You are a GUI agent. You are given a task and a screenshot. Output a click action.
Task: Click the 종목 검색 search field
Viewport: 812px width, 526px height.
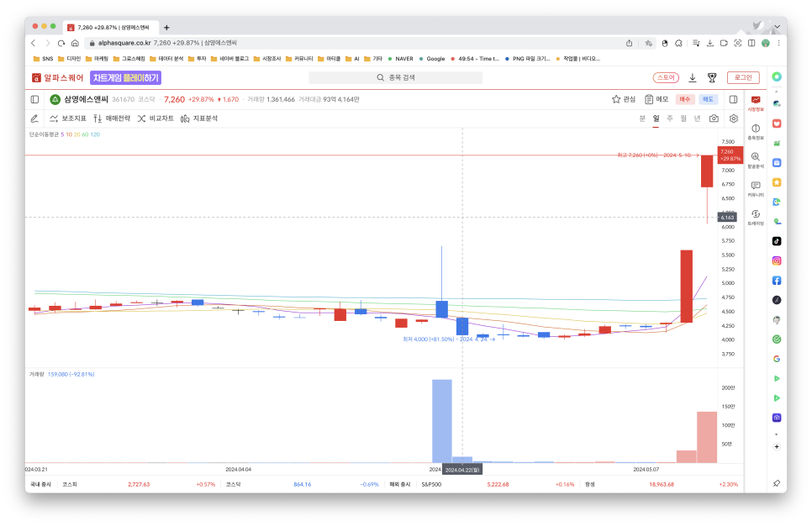click(x=395, y=77)
